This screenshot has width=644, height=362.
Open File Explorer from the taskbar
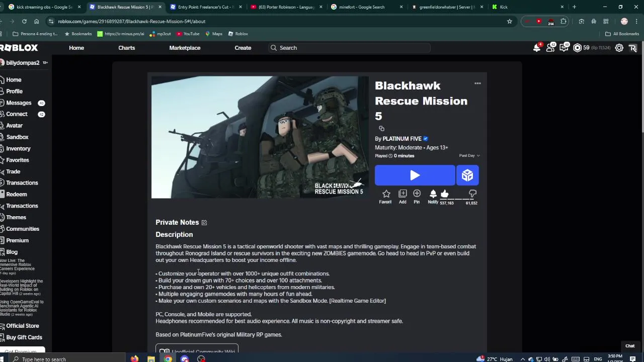(151, 359)
